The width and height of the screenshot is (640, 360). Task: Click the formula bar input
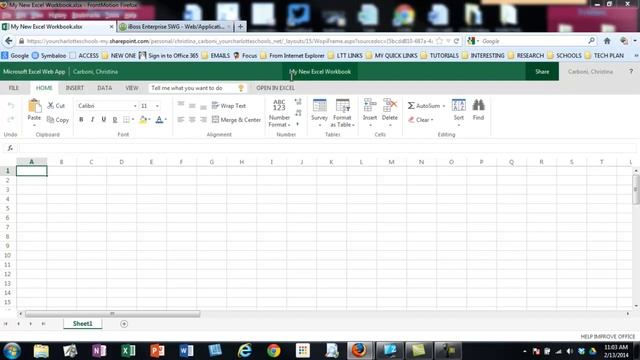[x=327, y=148]
